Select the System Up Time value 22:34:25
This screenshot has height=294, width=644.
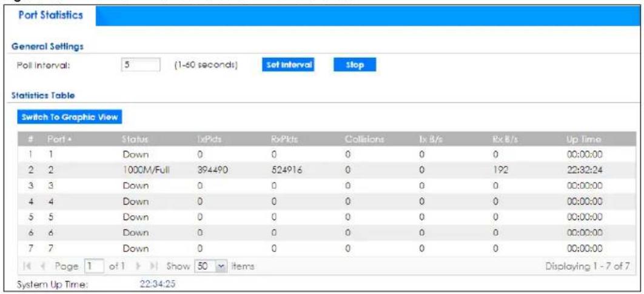tap(158, 283)
